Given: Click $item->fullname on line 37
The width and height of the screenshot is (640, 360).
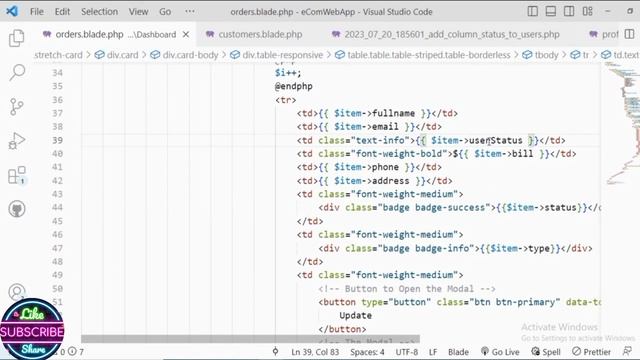Looking at the screenshot, I should point(374,113).
